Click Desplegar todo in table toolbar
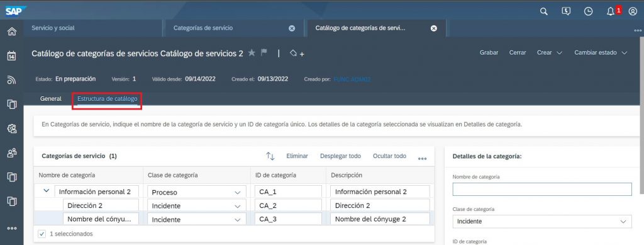Screen dimensions: 644x245 pos(340,156)
